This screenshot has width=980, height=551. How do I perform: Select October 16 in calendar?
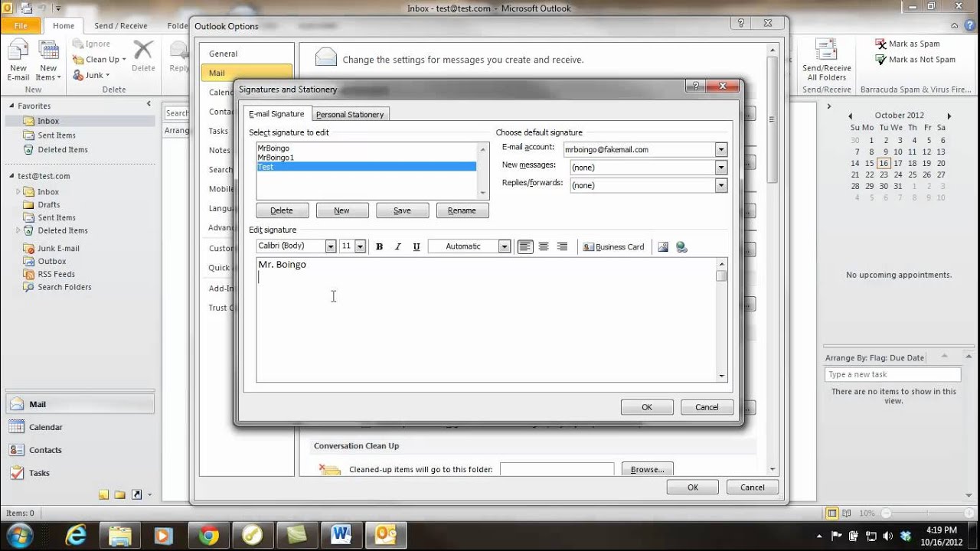(884, 163)
